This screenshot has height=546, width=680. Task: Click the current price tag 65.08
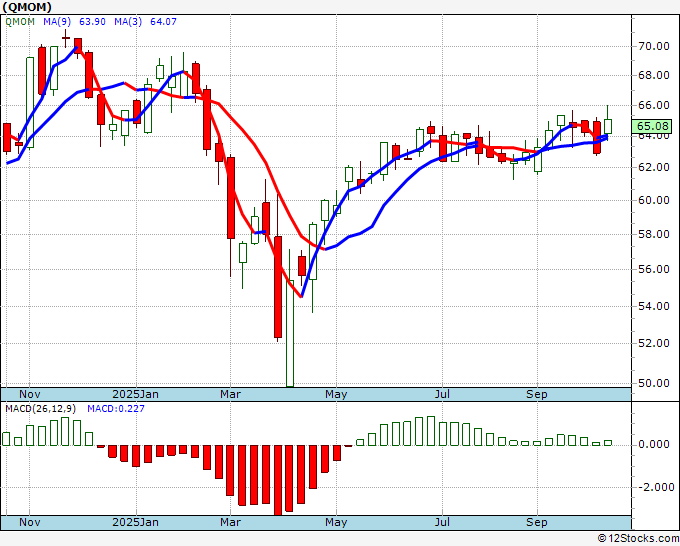(652, 126)
